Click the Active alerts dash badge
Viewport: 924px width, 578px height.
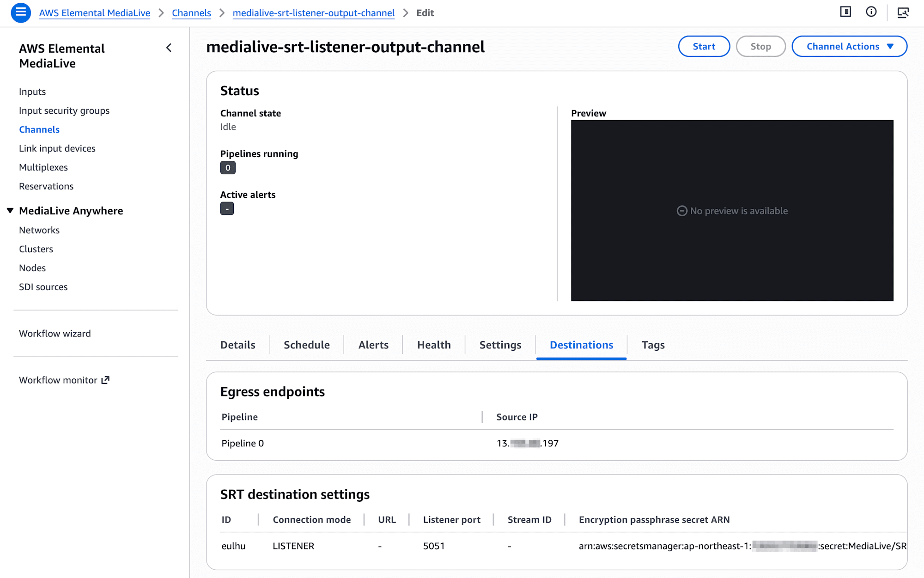[x=227, y=209]
